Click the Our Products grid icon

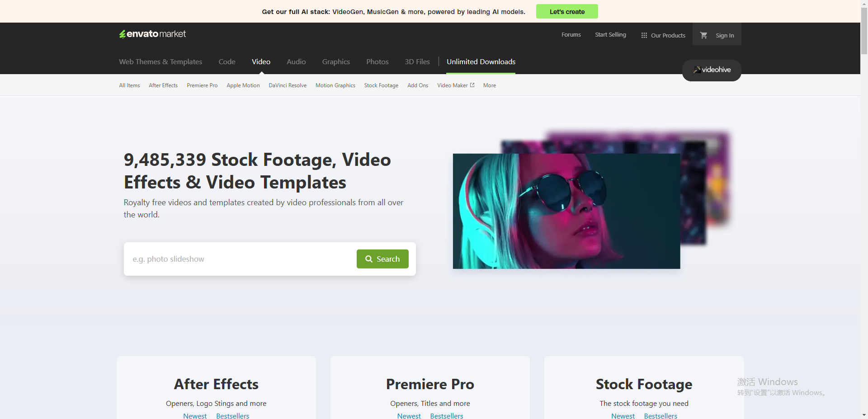[x=644, y=35]
